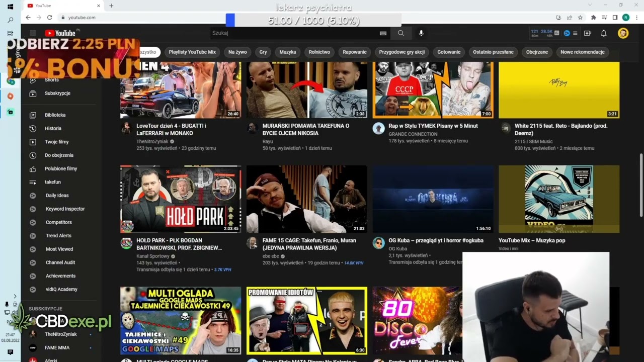Click the browser Back arrow

[x=28, y=17]
